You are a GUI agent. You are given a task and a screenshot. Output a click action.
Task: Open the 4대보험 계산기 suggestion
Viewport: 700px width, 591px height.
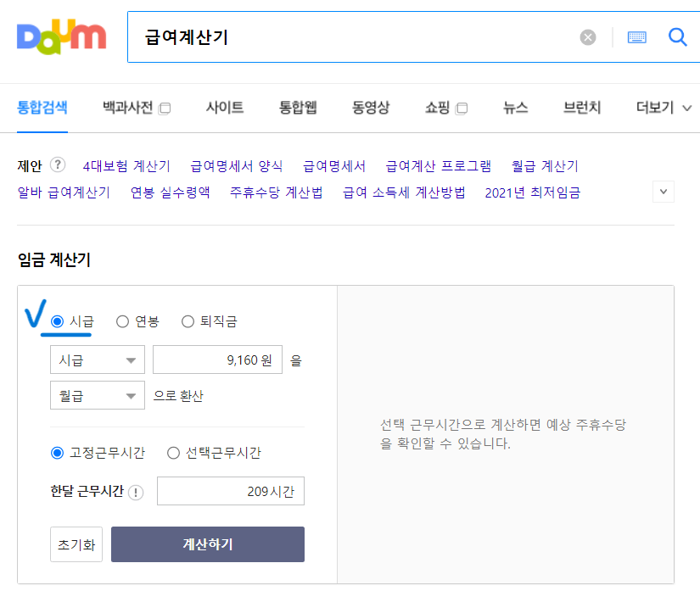[x=126, y=166]
